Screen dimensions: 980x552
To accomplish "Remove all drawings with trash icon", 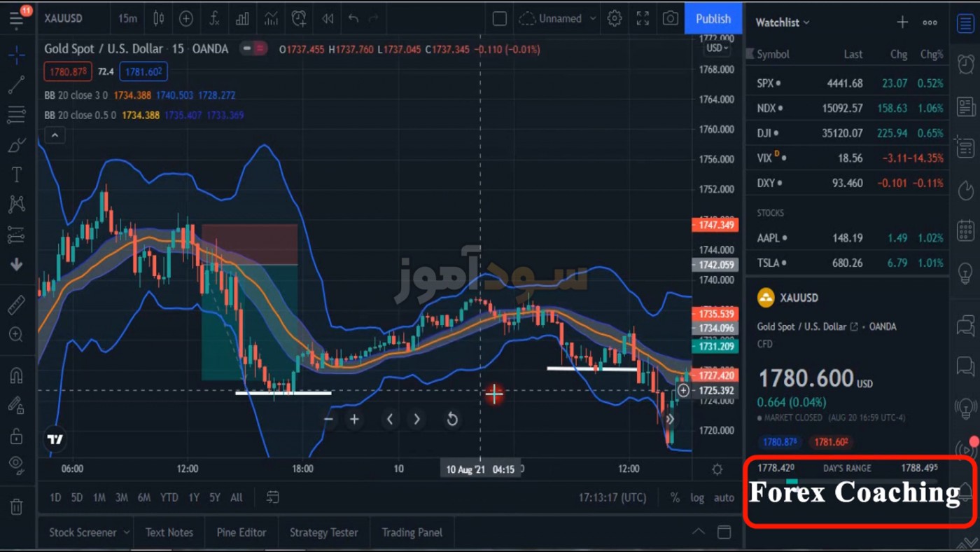I will click(x=16, y=506).
